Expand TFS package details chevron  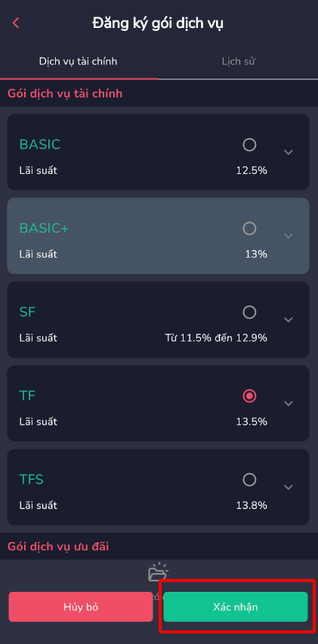[x=289, y=488]
